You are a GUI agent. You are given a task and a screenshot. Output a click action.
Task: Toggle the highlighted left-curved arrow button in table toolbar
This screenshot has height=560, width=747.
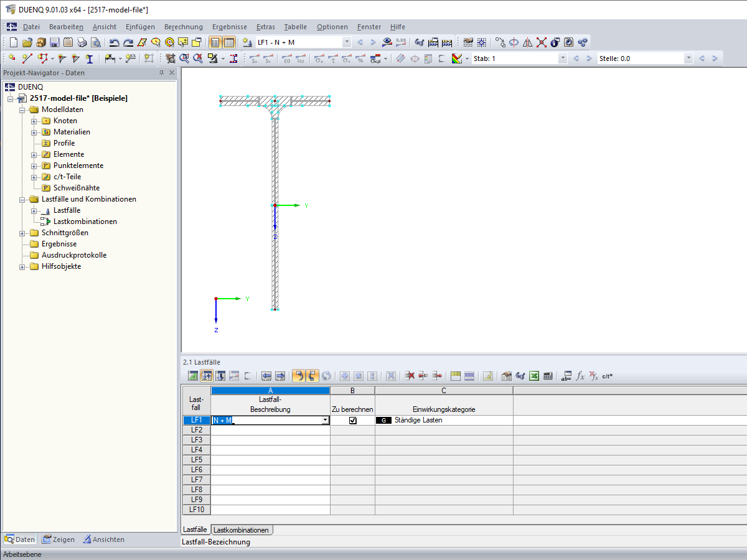pos(298,376)
